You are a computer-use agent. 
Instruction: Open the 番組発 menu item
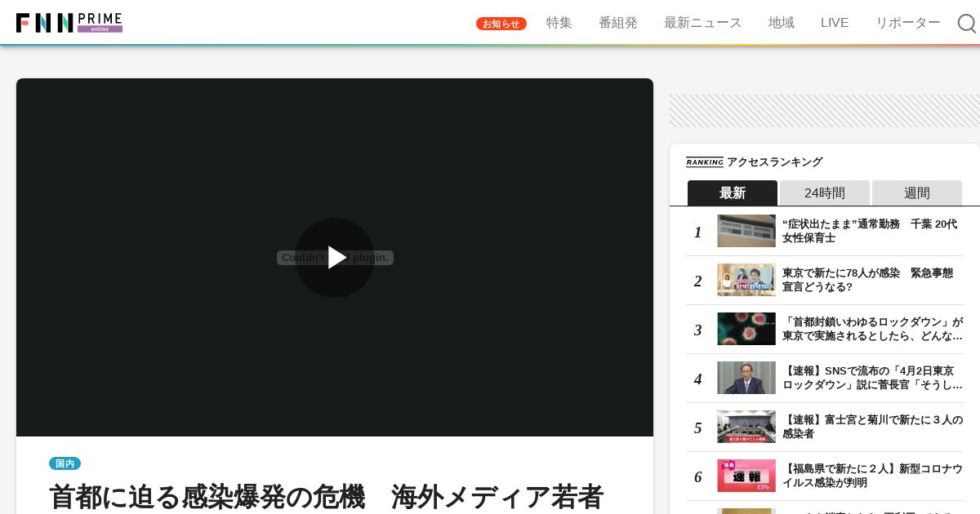click(618, 23)
